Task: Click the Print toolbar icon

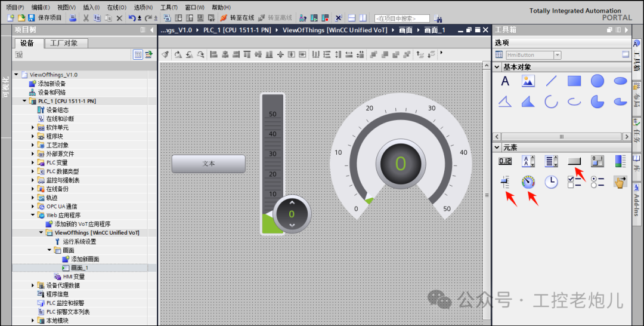Action: tap(73, 18)
